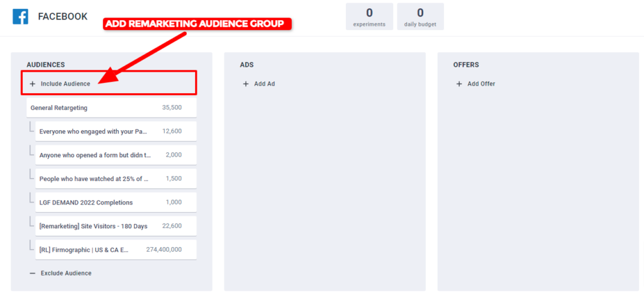Click the minus icon beside Exclude Audience

33,273
